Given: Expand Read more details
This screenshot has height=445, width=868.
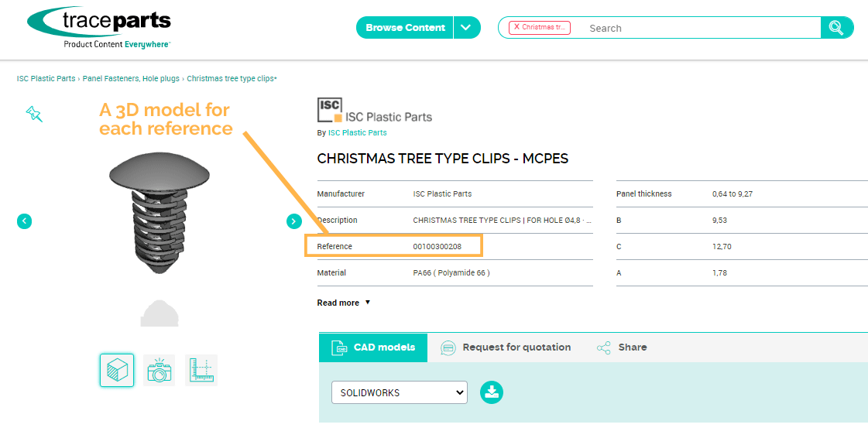Looking at the screenshot, I should 344,303.
